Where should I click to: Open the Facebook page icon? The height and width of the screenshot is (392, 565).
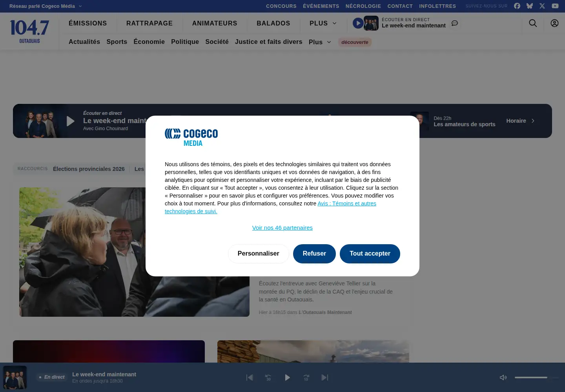pyautogui.click(x=517, y=6)
